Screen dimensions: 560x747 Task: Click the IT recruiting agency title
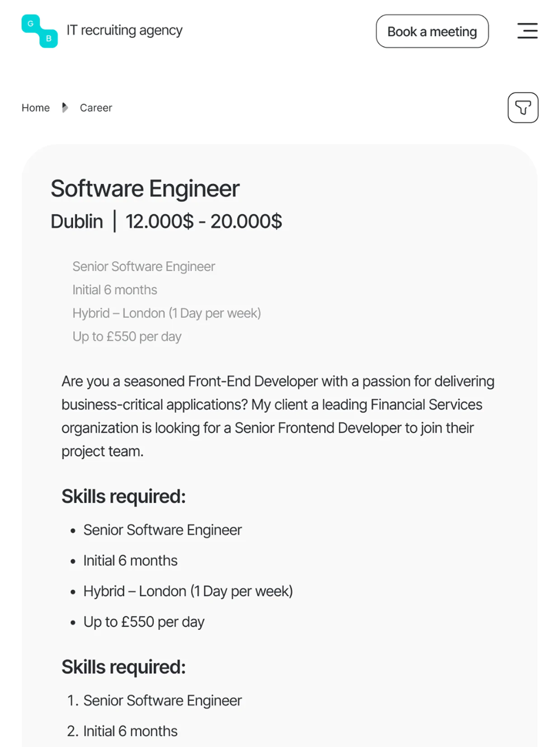click(125, 30)
